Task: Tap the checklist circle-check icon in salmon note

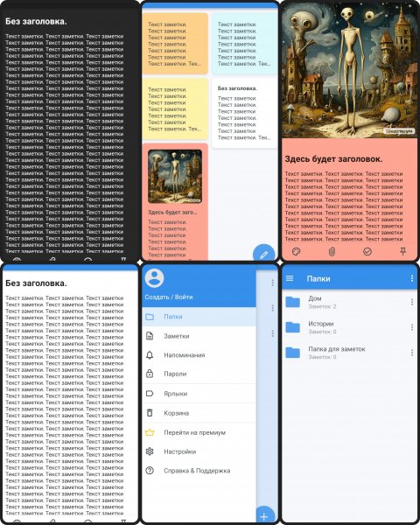Action: [x=367, y=251]
